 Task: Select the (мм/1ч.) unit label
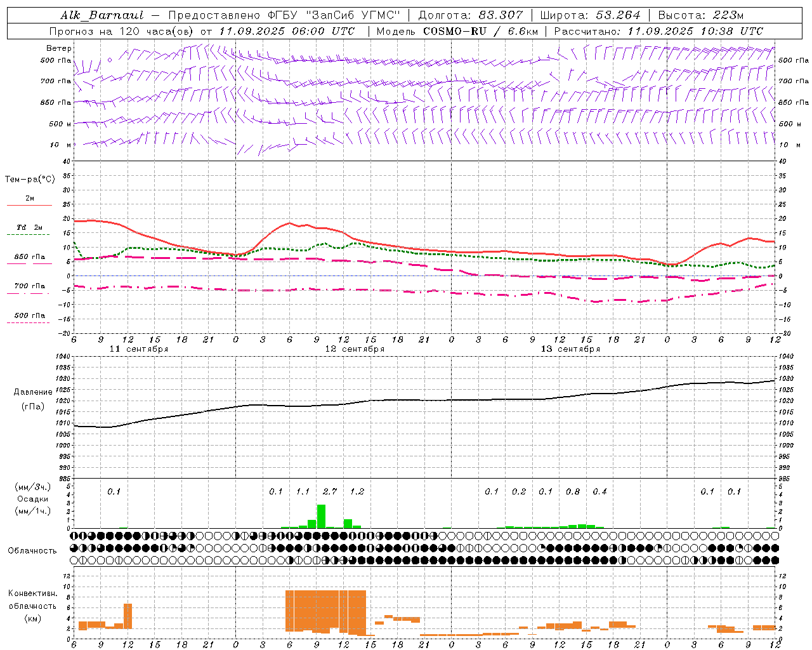click(33, 511)
